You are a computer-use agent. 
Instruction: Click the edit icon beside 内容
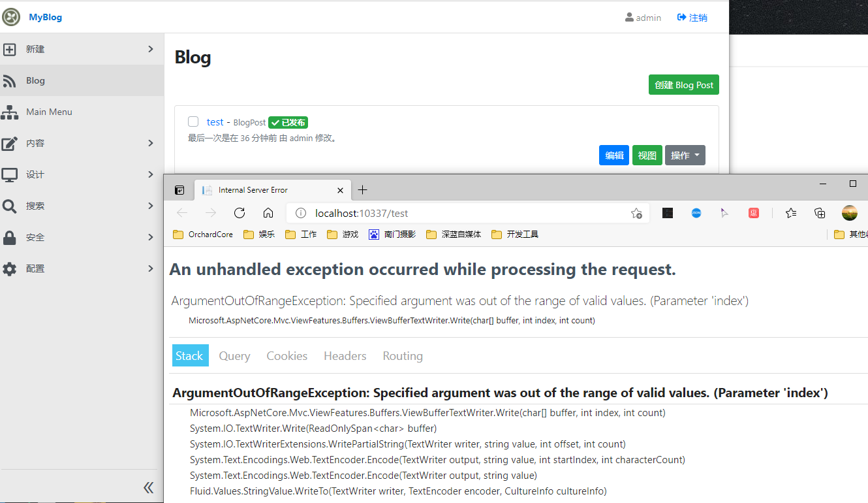coord(9,143)
